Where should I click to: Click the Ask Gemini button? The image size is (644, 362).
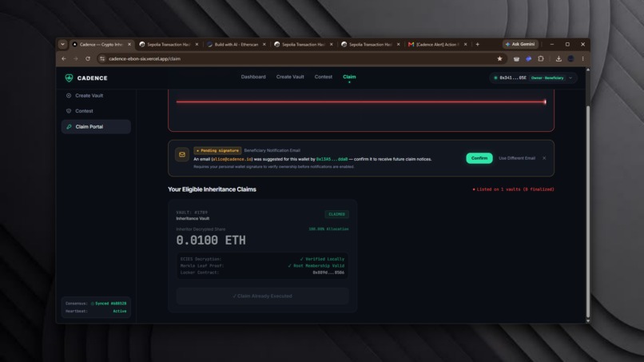click(x=520, y=45)
